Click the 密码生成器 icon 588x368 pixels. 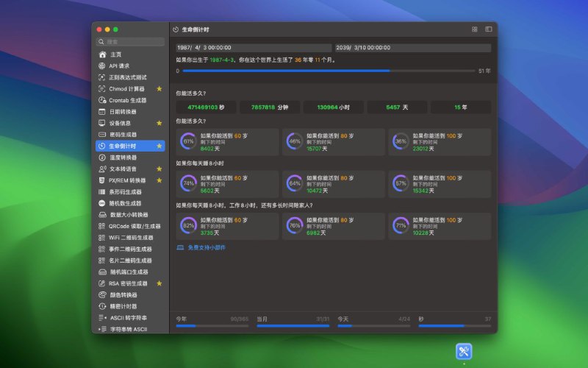[102, 135]
